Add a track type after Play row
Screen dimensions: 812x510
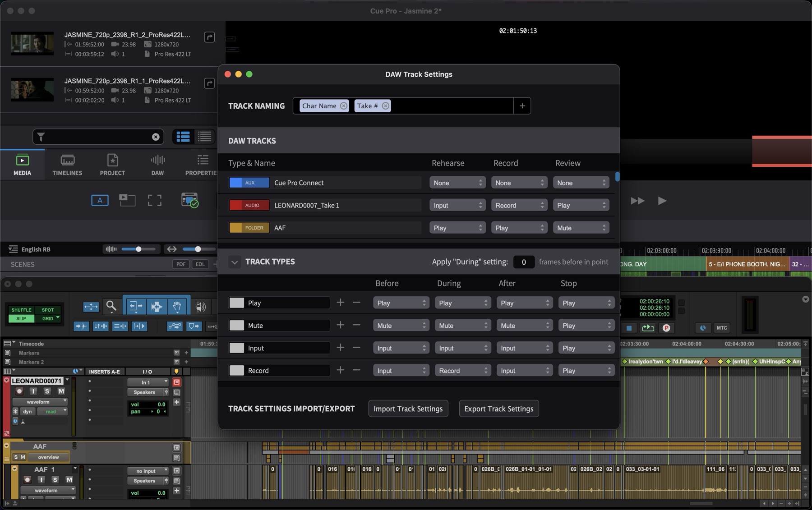point(341,303)
